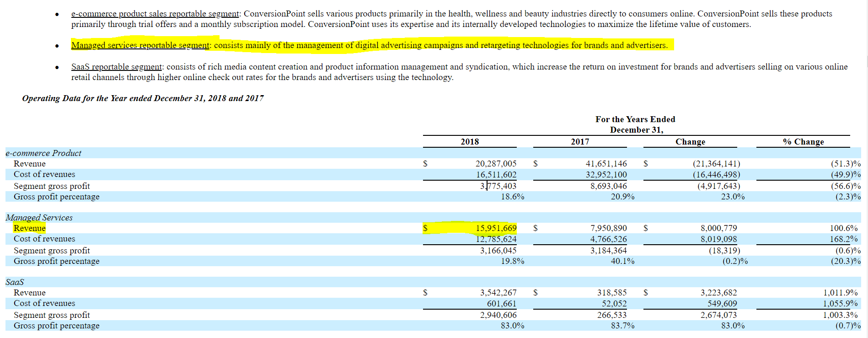Click SaaS gross profit 2,940,606
Screen dimensions: 868x338
(498, 315)
